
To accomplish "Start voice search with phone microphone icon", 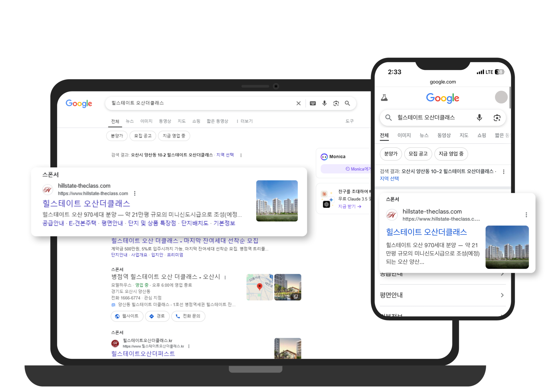I will (x=479, y=118).
